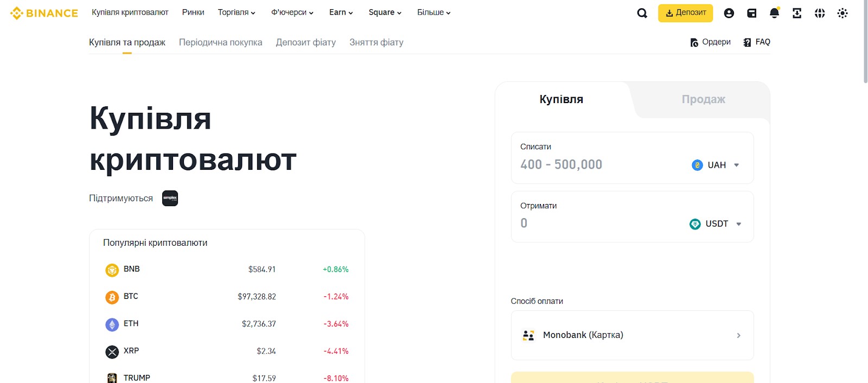Viewport: 868px width, 383px height.
Task: Expand the Ф'ючерси menu
Action: (292, 12)
